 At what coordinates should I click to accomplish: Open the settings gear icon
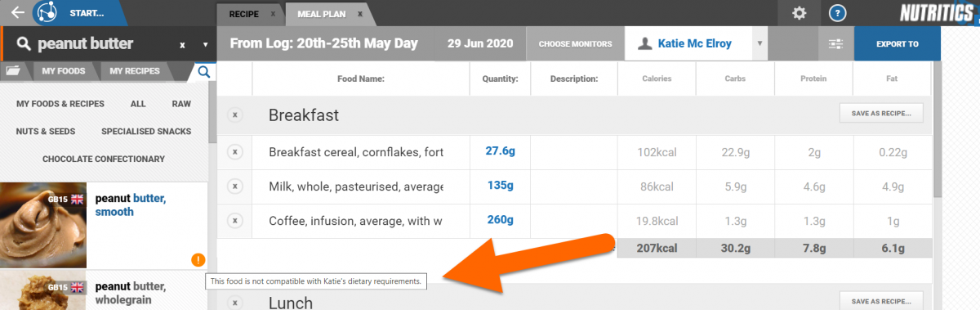pos(800,13)
